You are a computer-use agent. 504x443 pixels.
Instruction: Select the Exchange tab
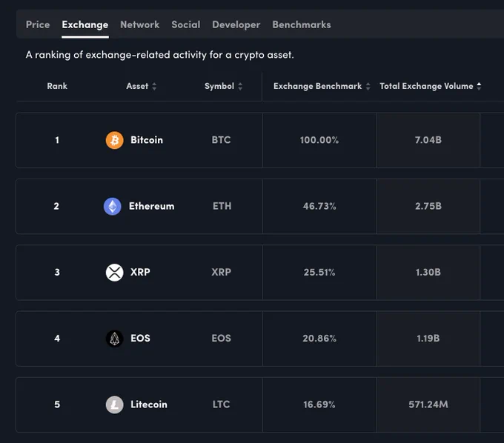[85, 24]
